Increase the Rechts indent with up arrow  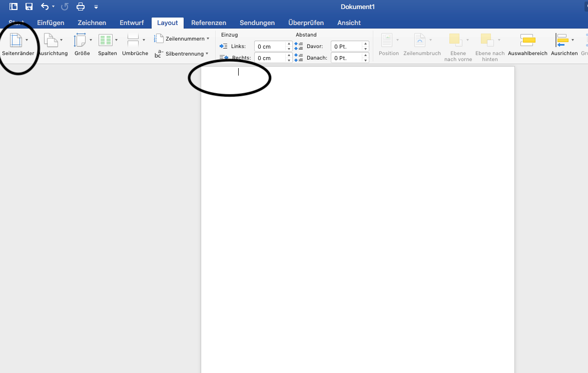[289, 56]
